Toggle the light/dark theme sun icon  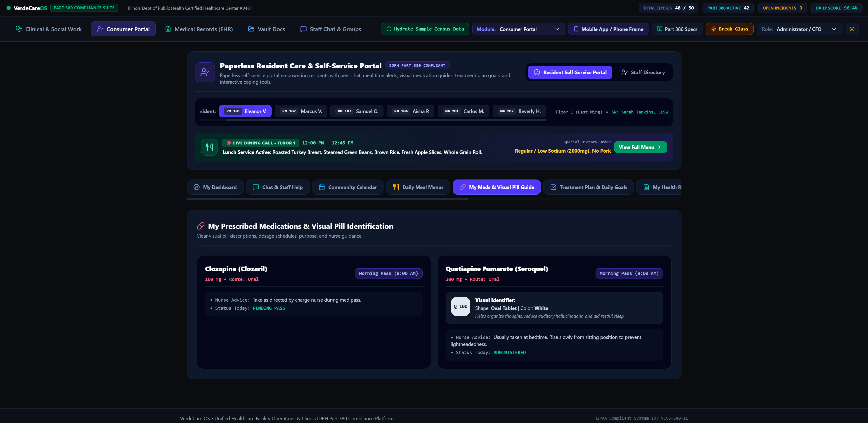[852, 29]
